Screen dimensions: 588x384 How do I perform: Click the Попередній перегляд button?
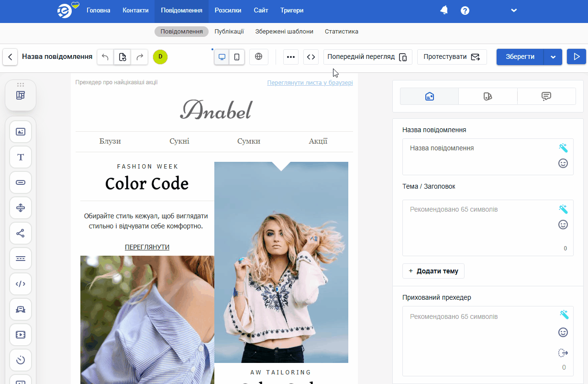[x=367, y=57]
